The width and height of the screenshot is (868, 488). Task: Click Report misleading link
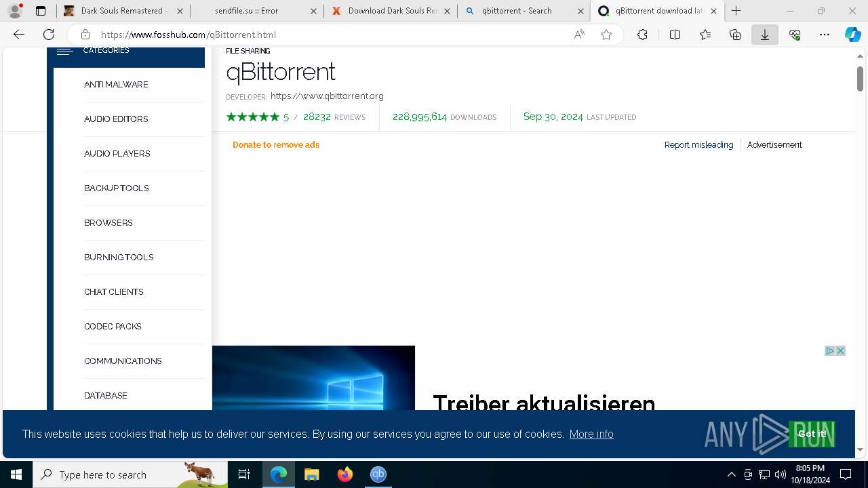(698, 145)
